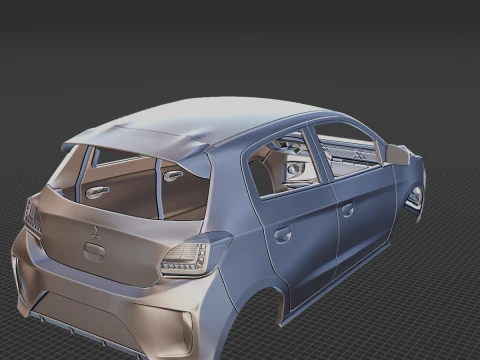Click the front door exterior handle
This screenshot has width=480, height=360.
click(347, 210)
